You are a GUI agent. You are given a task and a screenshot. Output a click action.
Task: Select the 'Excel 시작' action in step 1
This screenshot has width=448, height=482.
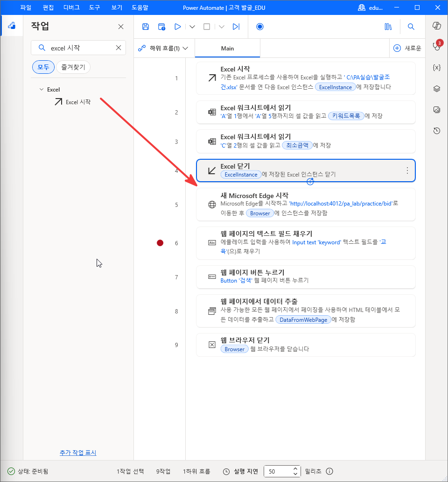click(306, 78)
